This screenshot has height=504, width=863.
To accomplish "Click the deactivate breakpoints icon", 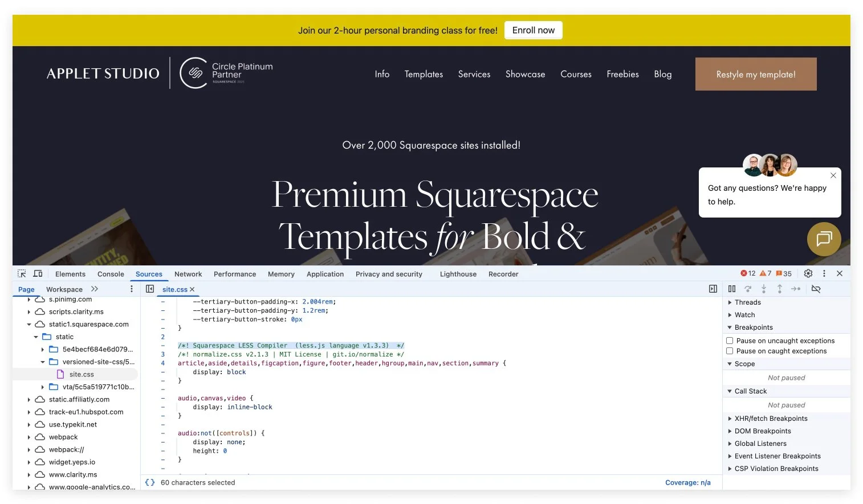I will 816,289.
